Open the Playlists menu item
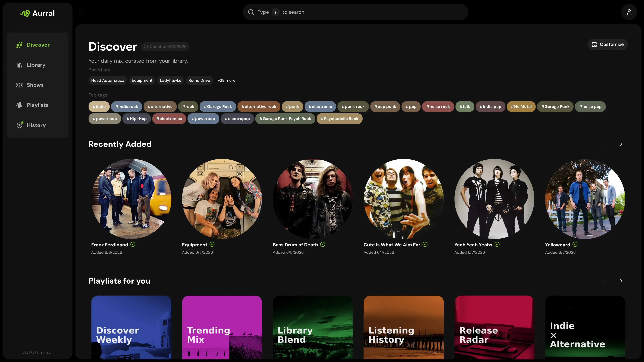 coord(38,105)
